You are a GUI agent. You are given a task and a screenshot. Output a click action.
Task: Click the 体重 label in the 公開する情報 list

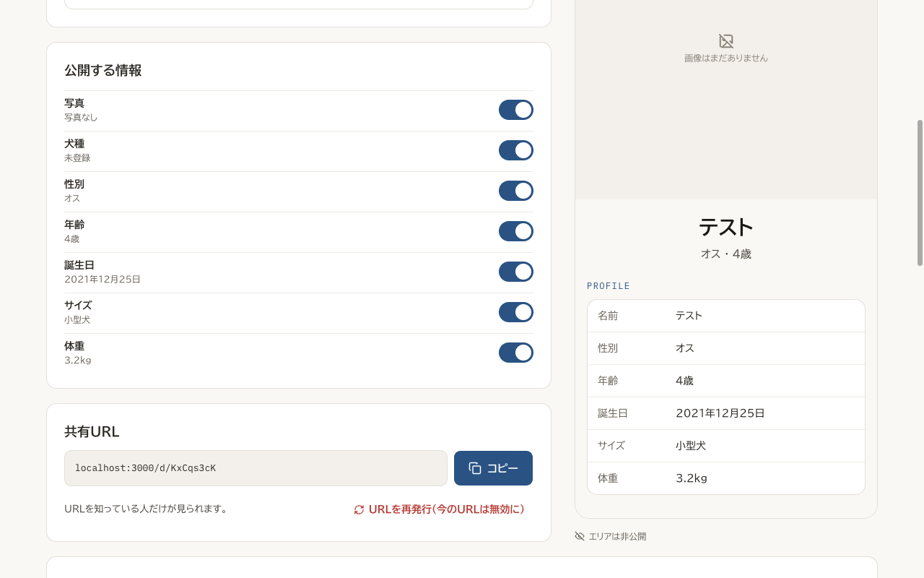(x=74, y=346)
